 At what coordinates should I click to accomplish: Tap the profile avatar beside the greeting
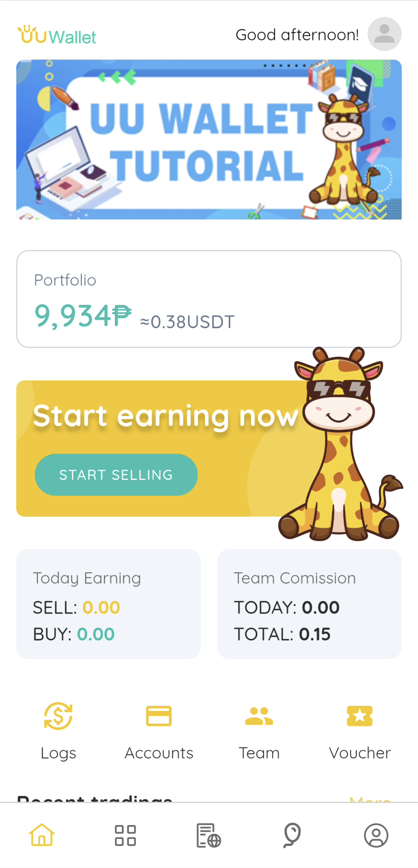pyautogui.click(x=384, y=34)
